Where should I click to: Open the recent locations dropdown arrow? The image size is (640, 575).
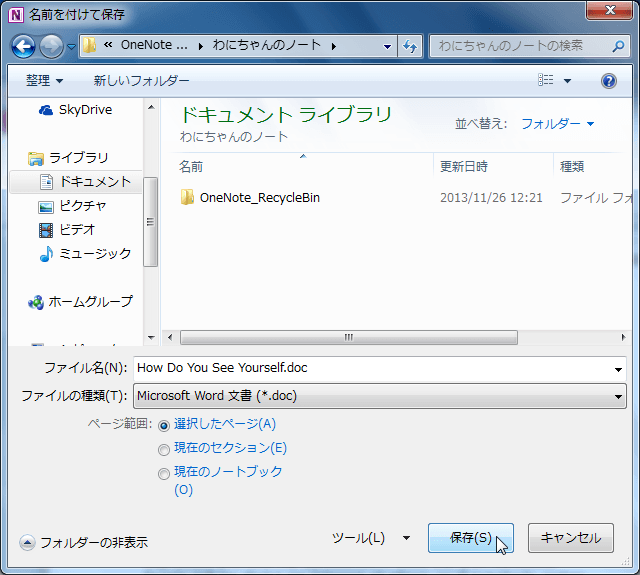tap(71, 47)
